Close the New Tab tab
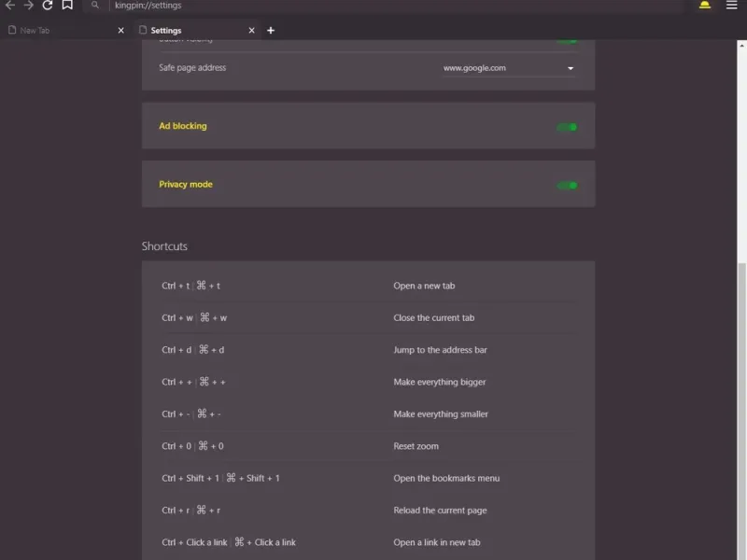This screenshot has width=747, height=560. [120, 31]
